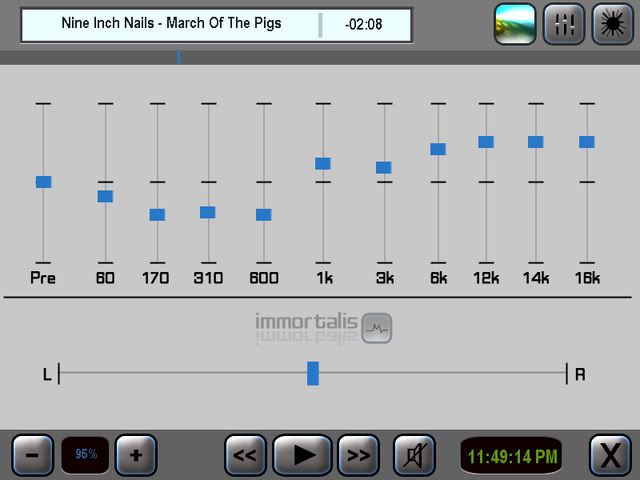Click the immortalis logo icon
The image size is (640, 480).
point(377,328)
